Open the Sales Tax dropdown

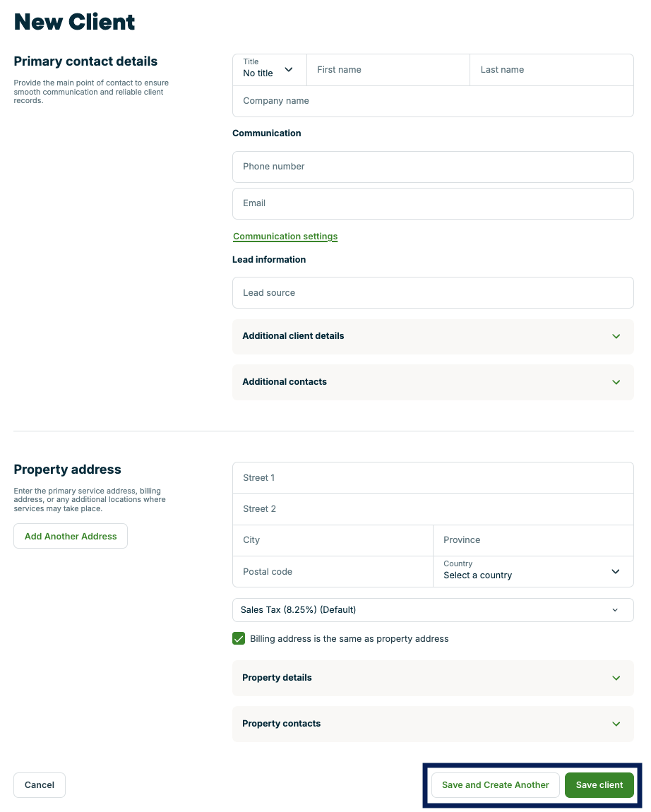click(x=432, y=610)
